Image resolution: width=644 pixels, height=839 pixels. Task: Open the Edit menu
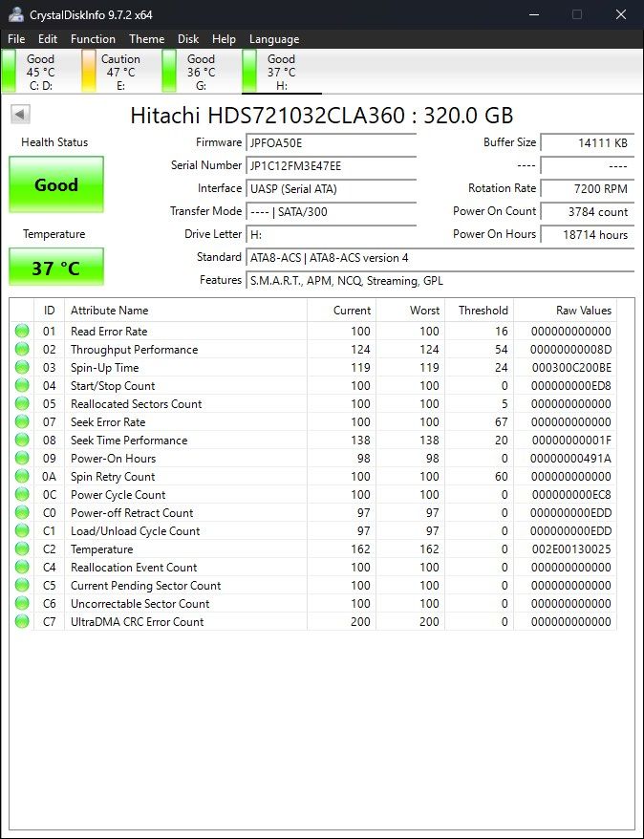tap(48, 39)
